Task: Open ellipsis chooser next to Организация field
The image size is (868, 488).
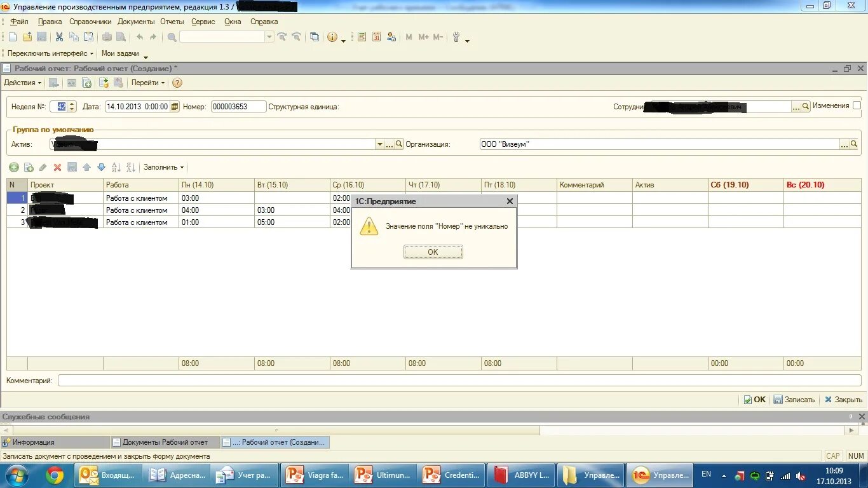Action: pyautogui.click(x=844, y=144)
